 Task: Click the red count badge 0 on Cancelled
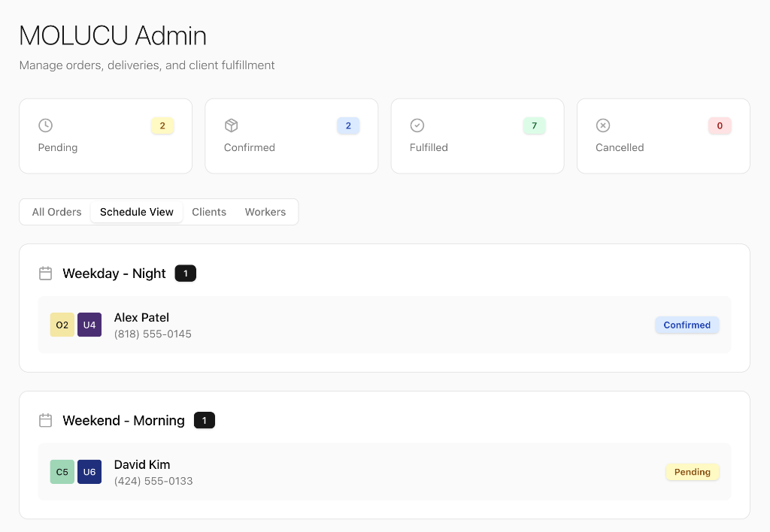pos(720,125)
